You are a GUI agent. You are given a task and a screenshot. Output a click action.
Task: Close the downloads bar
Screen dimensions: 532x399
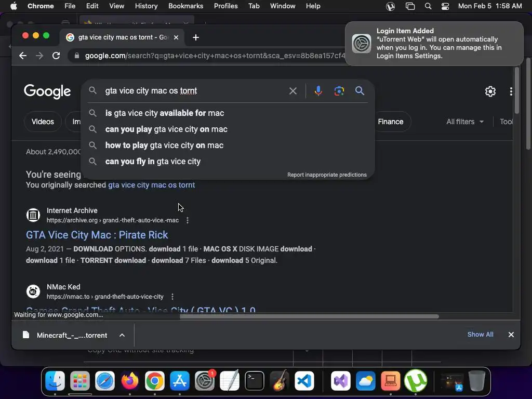coord(511,335)
